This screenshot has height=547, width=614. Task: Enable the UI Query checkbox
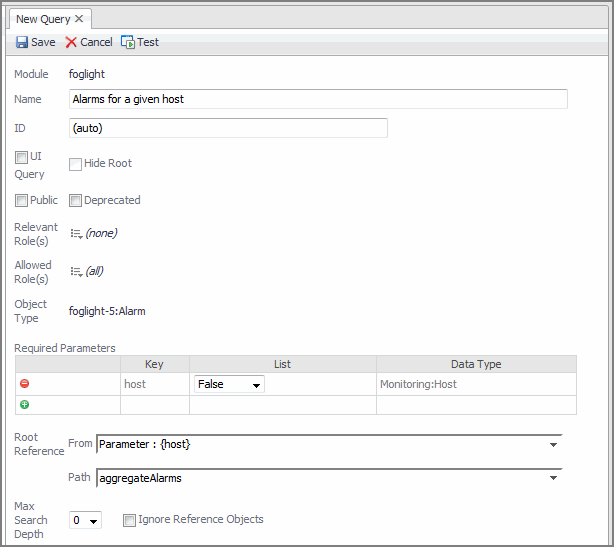pyautogui.click(x=21, y=157)
